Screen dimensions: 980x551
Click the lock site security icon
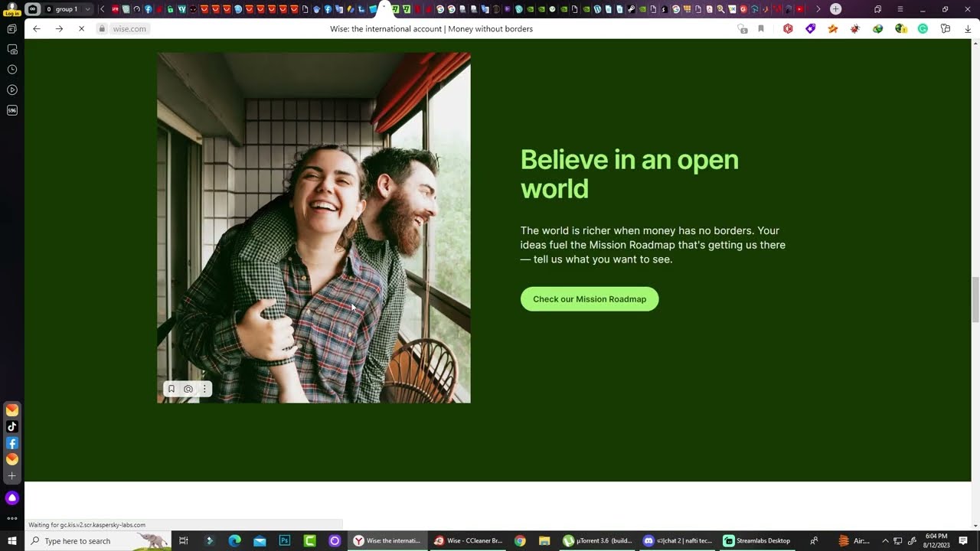tap(102, 29)
